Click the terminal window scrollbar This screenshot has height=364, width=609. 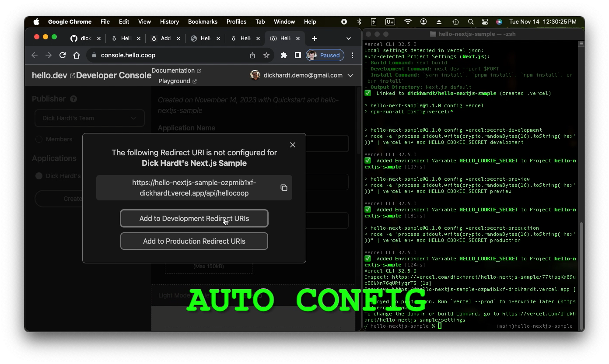[x=581, y=276]
